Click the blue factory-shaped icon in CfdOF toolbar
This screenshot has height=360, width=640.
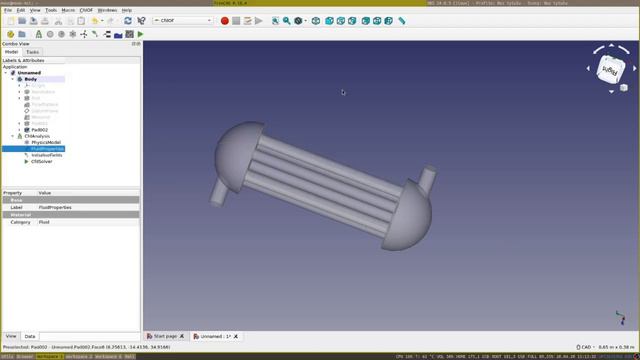[x=118, y=35]
